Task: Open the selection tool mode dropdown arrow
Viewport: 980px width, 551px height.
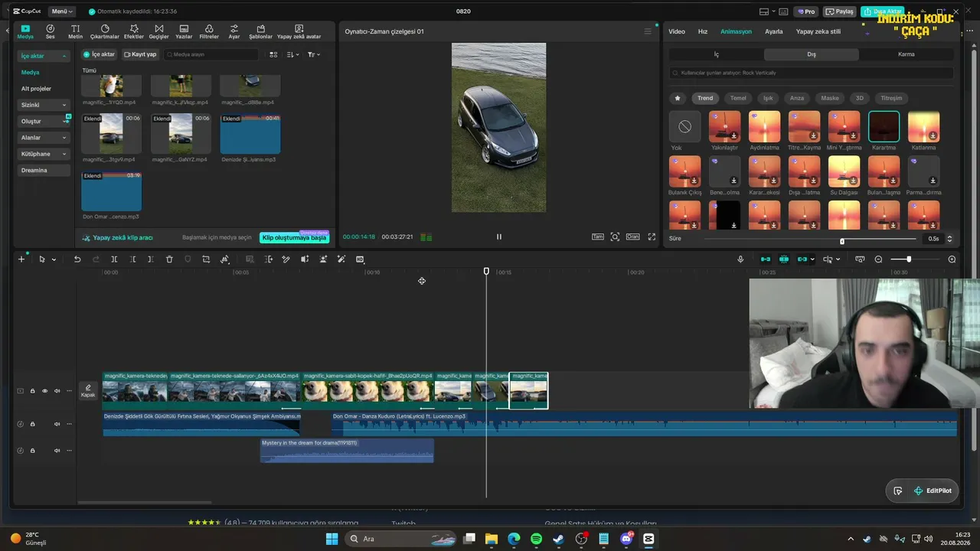Action: coord(54,259)
